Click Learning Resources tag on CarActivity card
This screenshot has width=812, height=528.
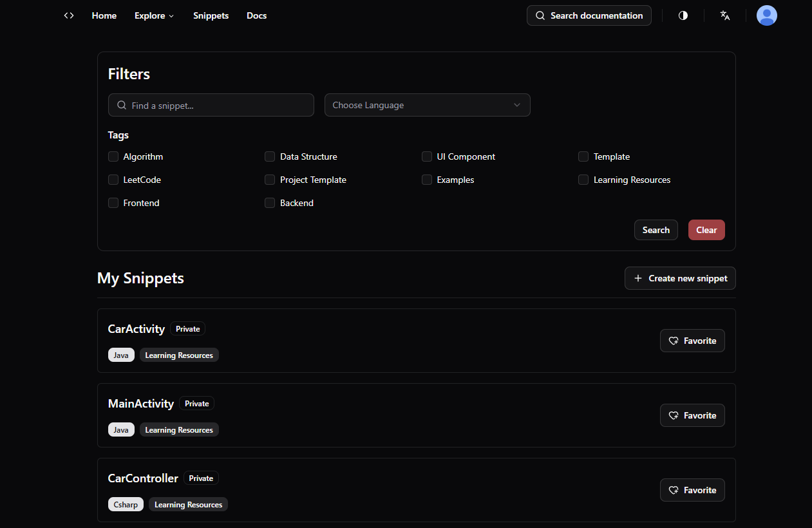click(x=179, y=355)
